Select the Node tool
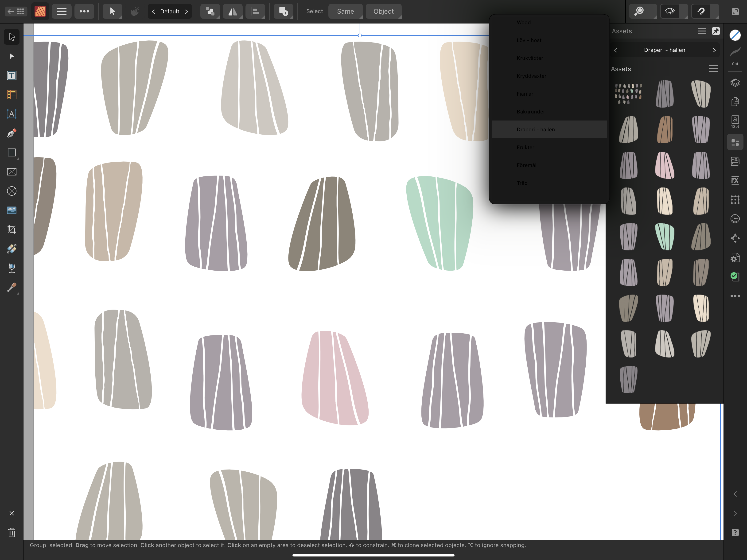This screenshot has width=747, height=560. pos(12,56)
